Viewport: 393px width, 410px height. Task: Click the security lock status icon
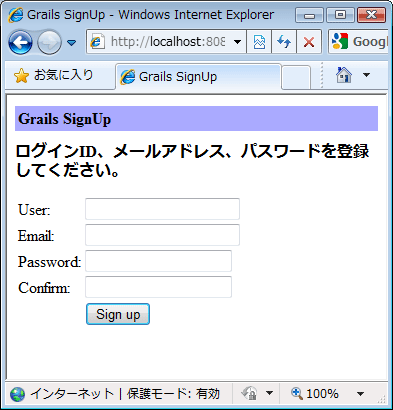pyautogui.click(x=249, y=394)
